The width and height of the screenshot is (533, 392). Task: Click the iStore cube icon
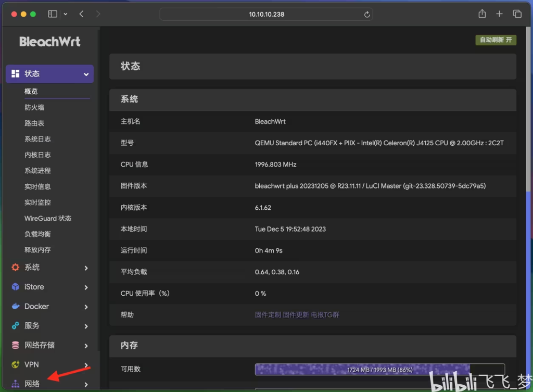coord(15,287)
